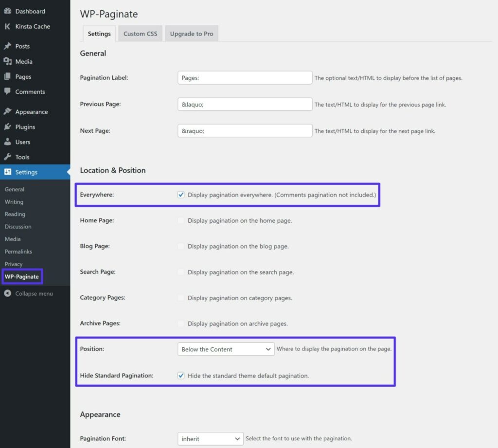The width and height of the screenshot is (498, 448).
Task: Switch to the Custom CSS tab
Action: tap(140, 34)
